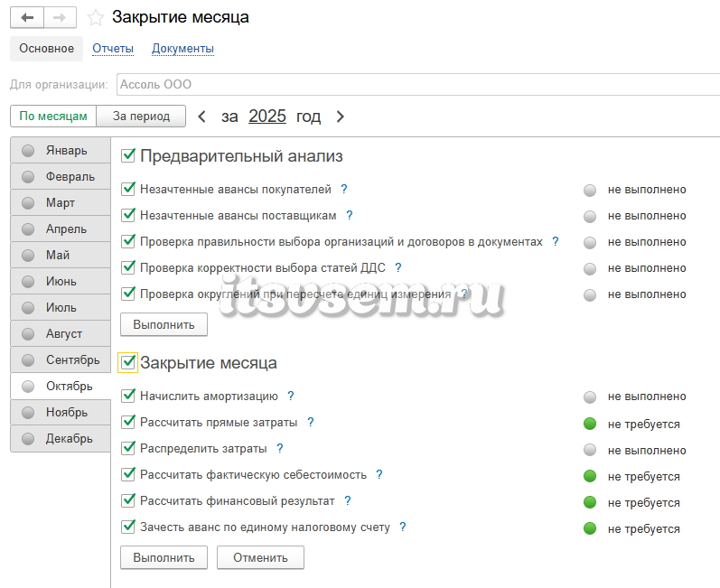This screenshot has height=588, width=720.
Task: Select the Ноябрь month tab
Action: [61, 412]
